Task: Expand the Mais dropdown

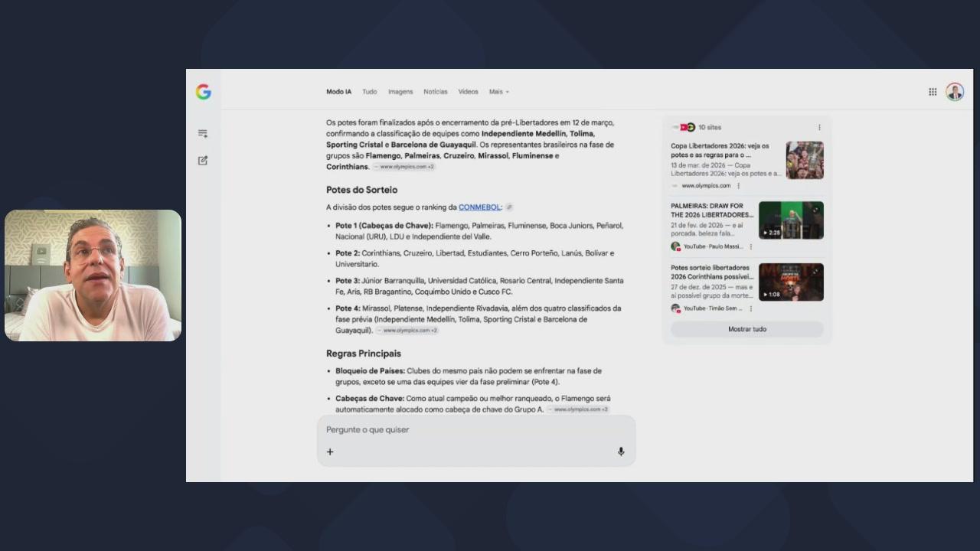Action: click(499, 92)
